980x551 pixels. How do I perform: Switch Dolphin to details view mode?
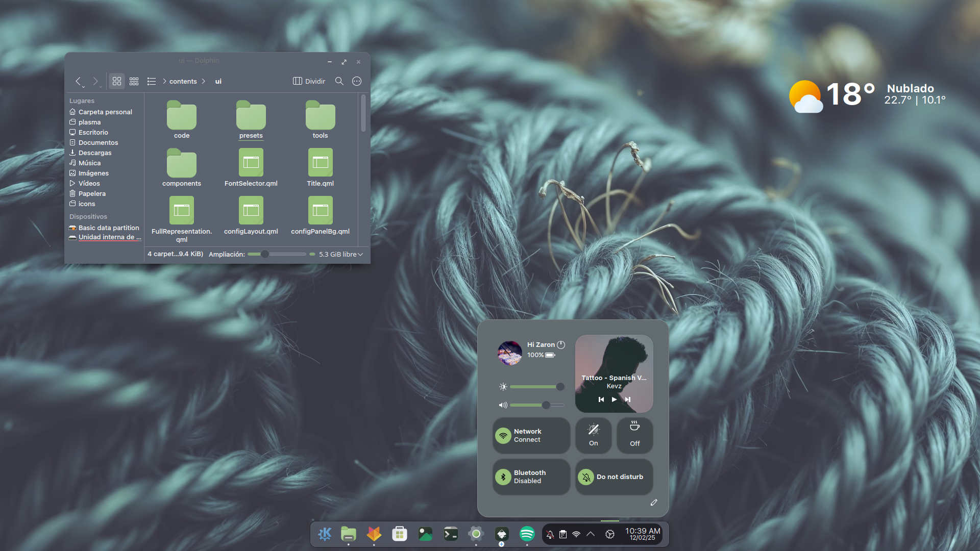[x=152, y=81]
